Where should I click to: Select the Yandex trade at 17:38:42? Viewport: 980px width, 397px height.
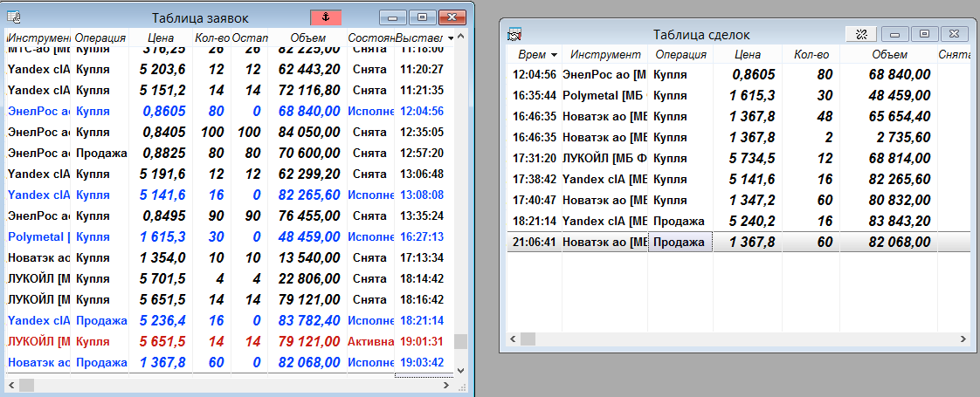tap(739, 179)
